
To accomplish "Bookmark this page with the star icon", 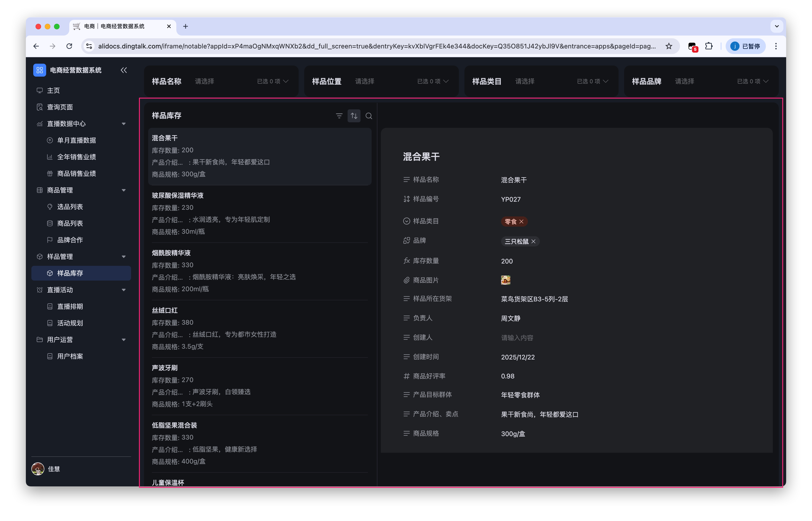I will 668,46.
